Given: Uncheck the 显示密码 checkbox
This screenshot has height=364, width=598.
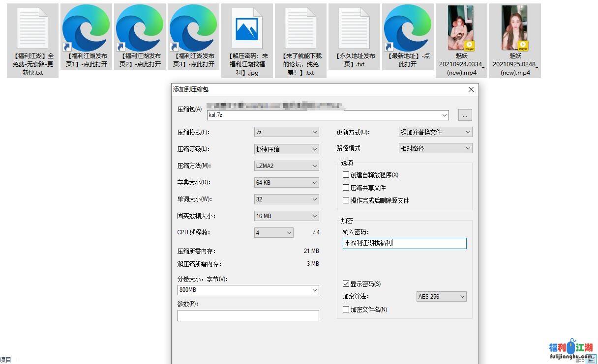Looking at the screenshot, I should (x=346, y=284).
